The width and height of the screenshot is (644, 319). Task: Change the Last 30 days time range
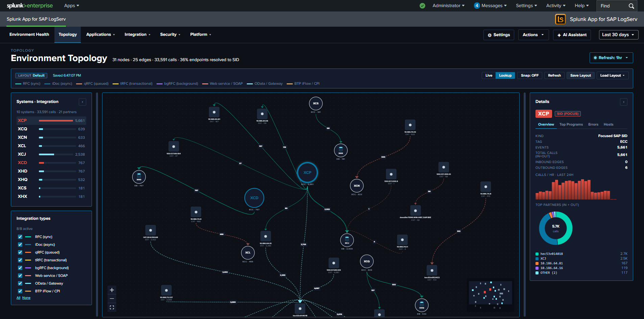[619, 35]
